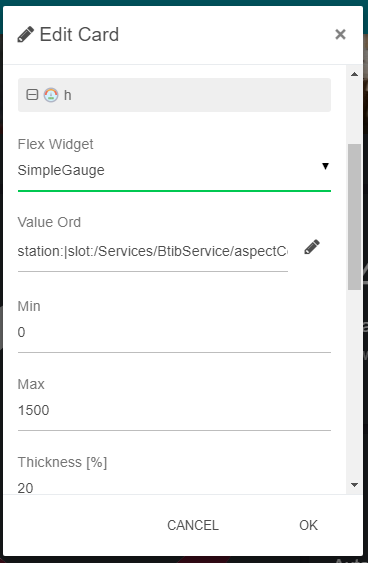The width and height of the screenshot is (368, 563).
Task: Click the scrollbar track below the thumb
Action: pyautogui.click(x=355, y=384)
